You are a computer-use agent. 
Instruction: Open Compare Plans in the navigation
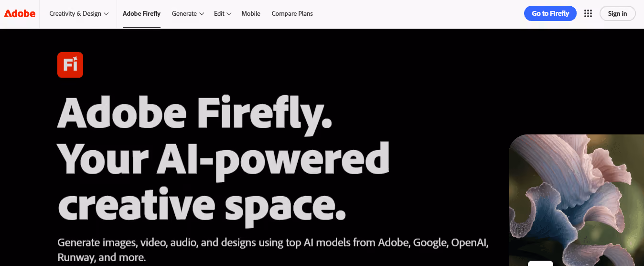pyautogui.click(x=292, y=13)
